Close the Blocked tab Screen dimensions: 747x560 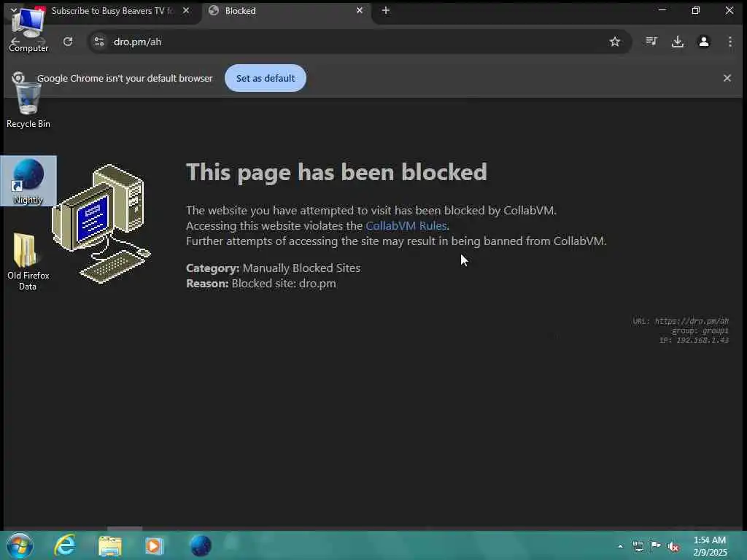point(360,10)
